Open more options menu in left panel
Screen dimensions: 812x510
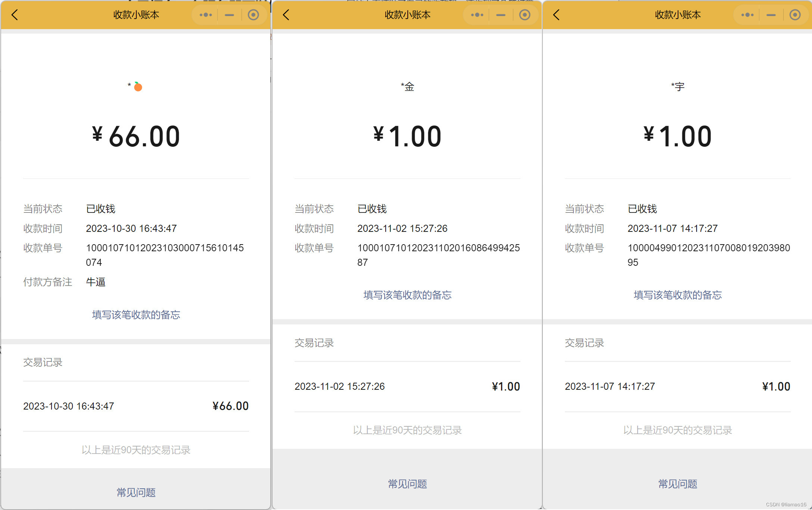[x=206, y=15]
